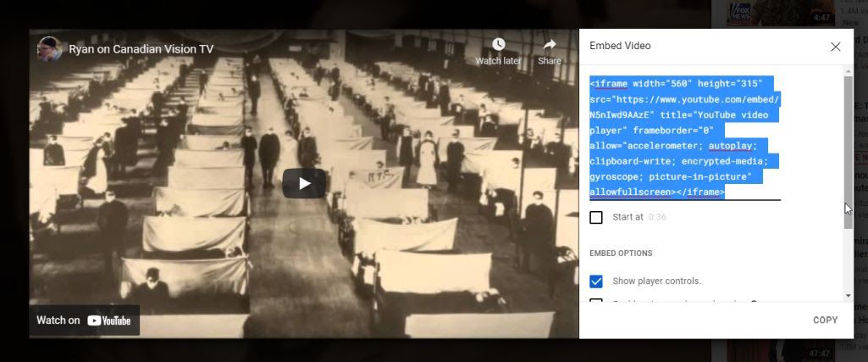This screenshot has width=868, height=362.
Task: Click Watch on YouTube button
Action: coord(84,320)
